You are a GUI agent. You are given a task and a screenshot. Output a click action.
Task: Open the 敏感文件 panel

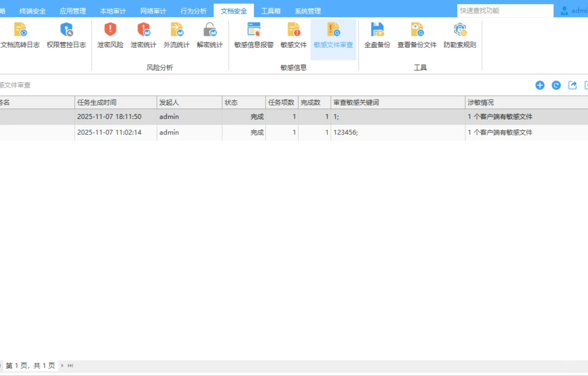294,34
